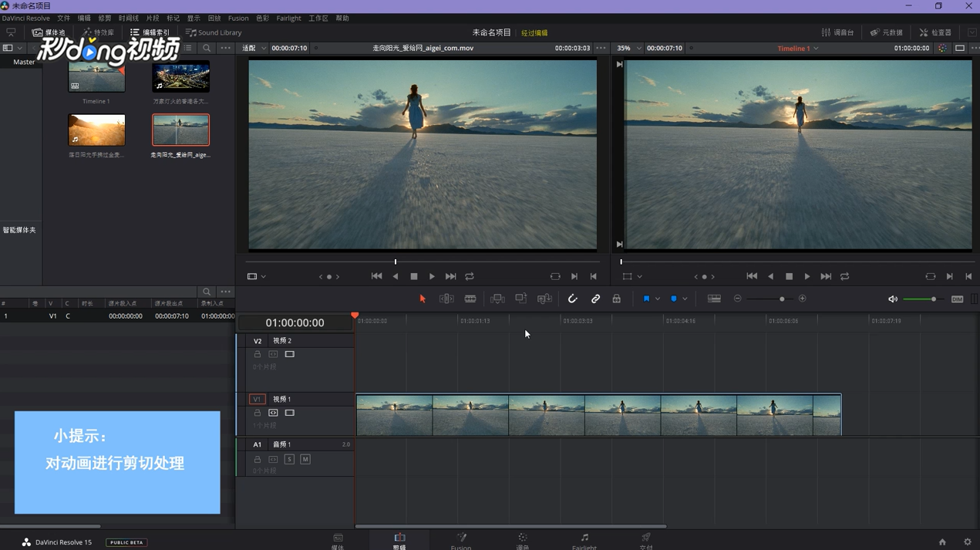Toggle the Linked selection chain icon
Image resolution: width=980 pixels, height=550 pixels.
point(595,299)
